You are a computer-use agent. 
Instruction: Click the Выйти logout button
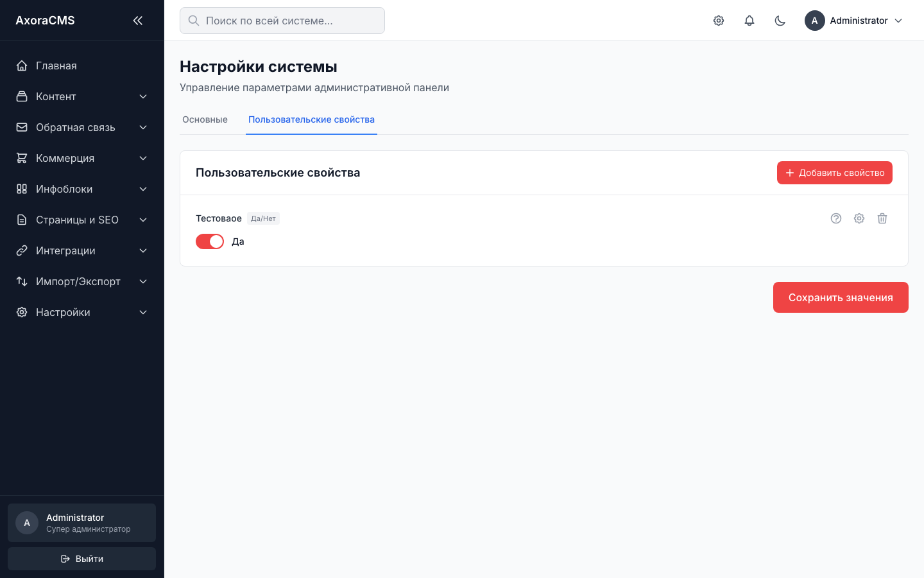(x=81, y=559)
